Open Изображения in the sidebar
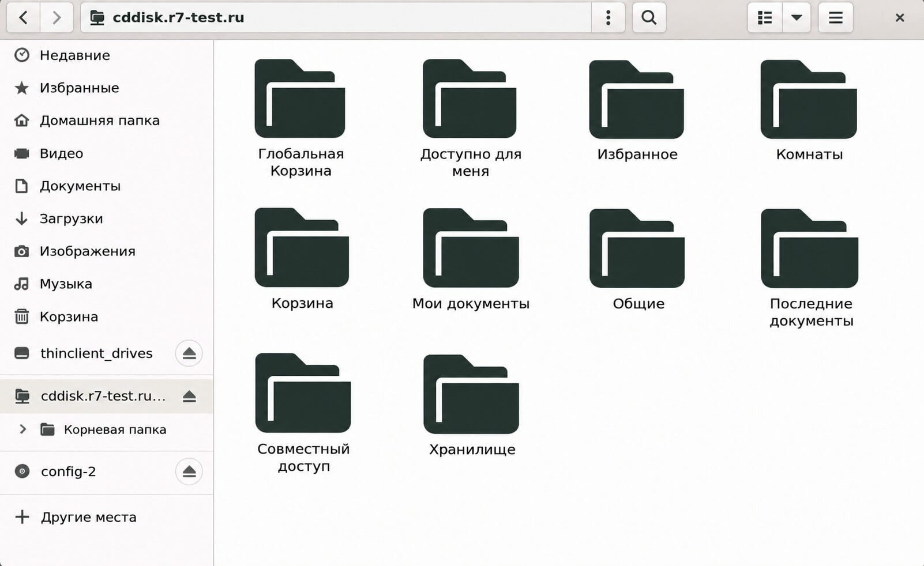 (107, 251)
